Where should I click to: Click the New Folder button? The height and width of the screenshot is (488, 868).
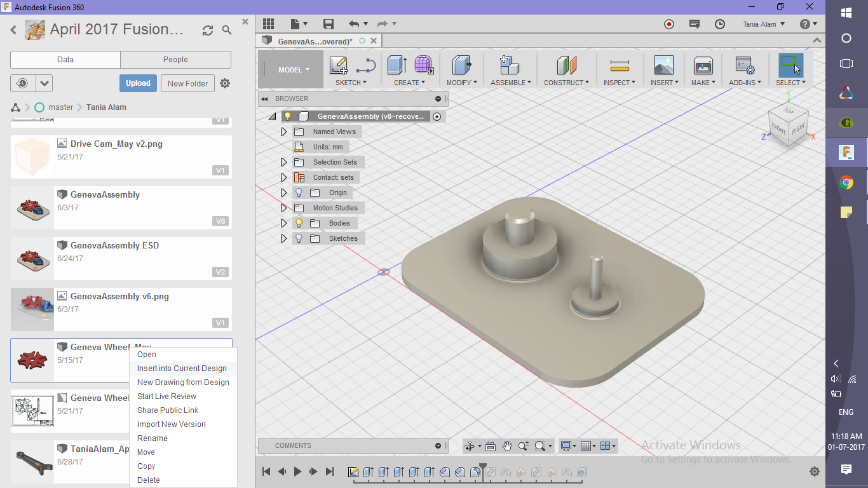187,83
